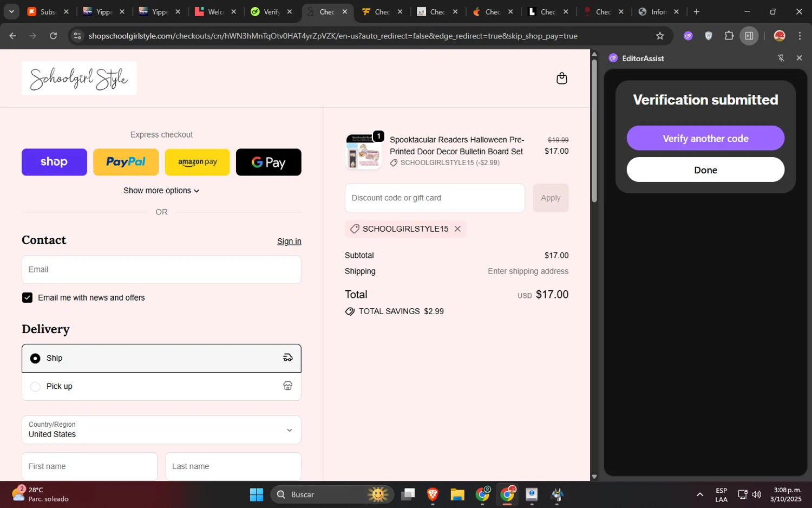
Task: Pay with PayPal button
Action: click(126, 162)
